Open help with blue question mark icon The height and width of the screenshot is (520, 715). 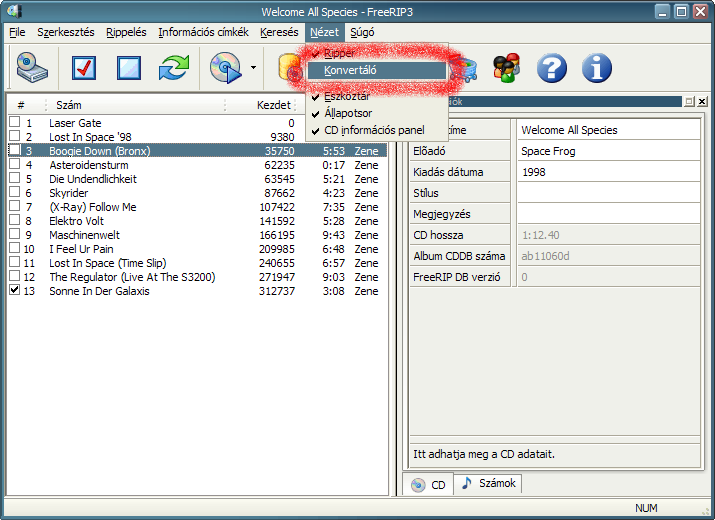pos(552,68)
